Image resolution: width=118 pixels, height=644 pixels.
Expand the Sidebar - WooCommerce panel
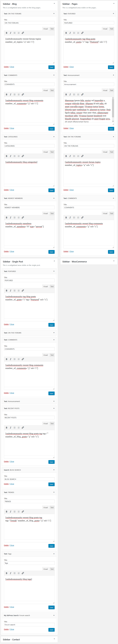point(114,261)
